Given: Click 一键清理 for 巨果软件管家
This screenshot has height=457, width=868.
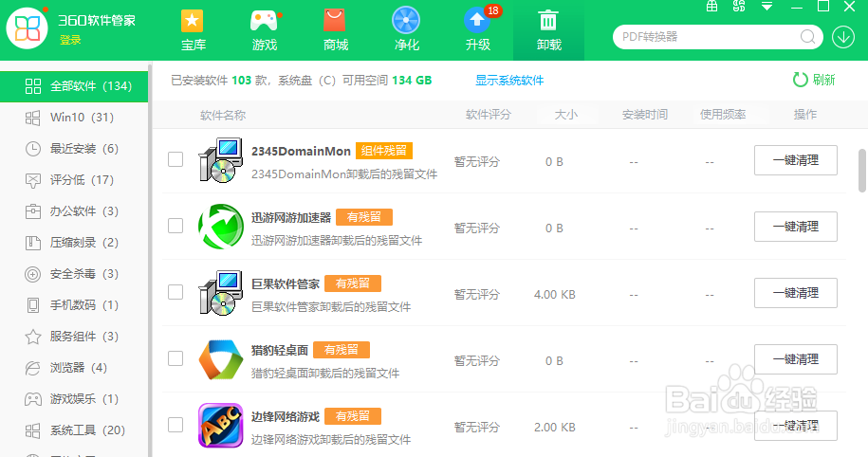Looking at the screenshot, I should [796, 293].
